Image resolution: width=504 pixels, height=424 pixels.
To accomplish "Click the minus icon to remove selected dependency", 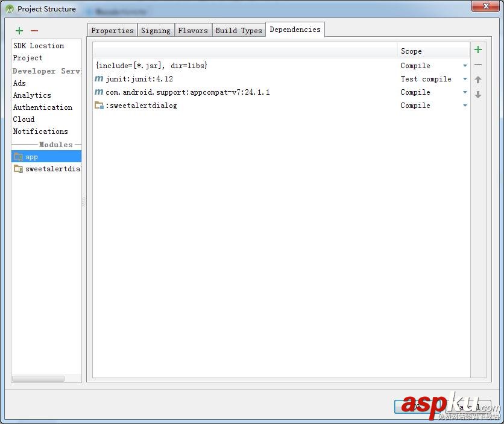I will click(478, 65).
